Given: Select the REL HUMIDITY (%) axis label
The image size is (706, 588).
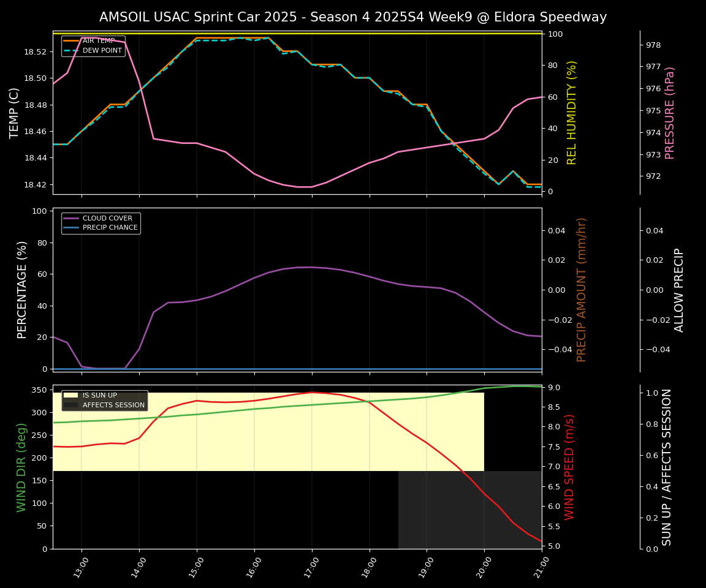Looking at the screenshot, I should (x=572, y=113).
